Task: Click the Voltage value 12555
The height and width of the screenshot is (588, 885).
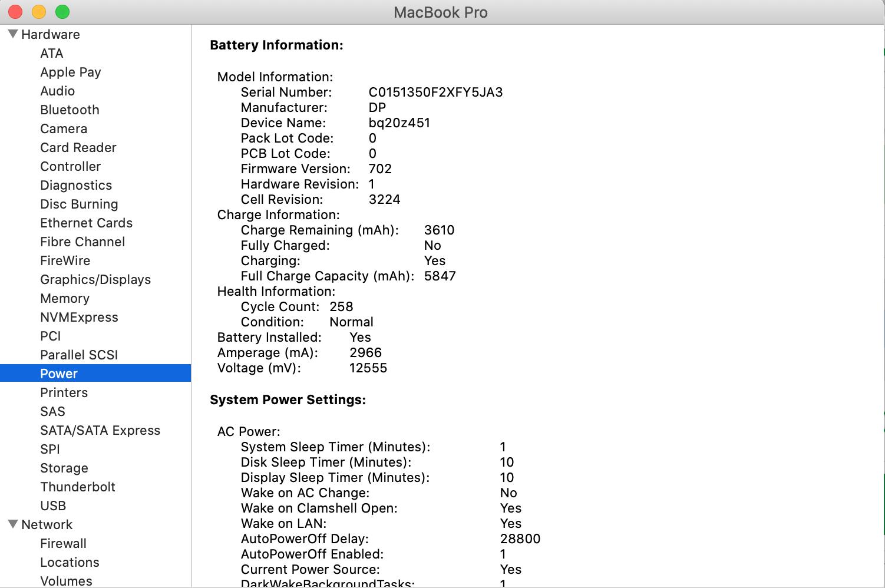Action: (x=368, y=368)
